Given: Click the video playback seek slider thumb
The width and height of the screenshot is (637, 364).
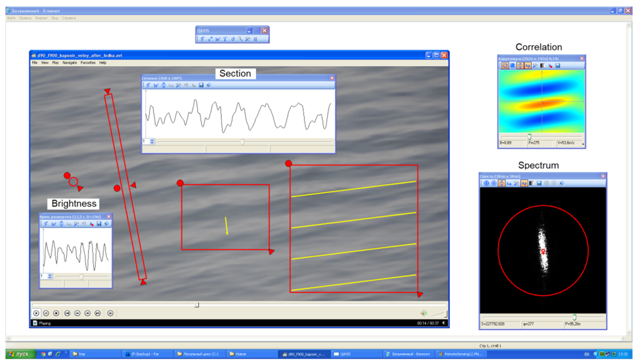Looking at the screenshot, I should click(197, 305).
